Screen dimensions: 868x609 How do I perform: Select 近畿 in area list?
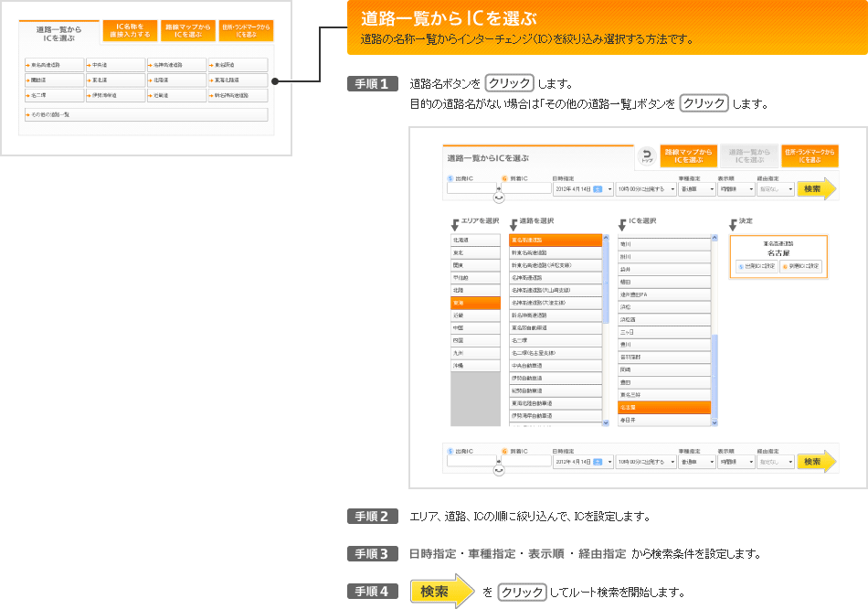475,315
